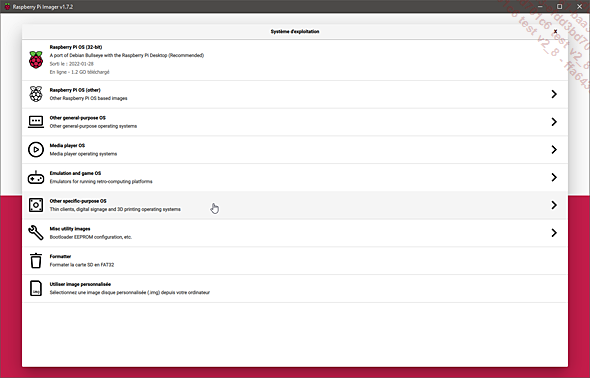The height and width of the screenshot is (378, 590).
Task: Open the Other specific-purpose OS title
Action: 78,201
